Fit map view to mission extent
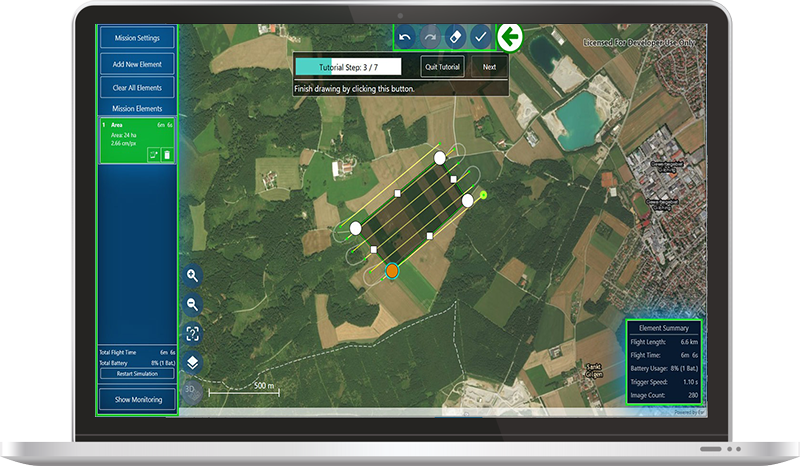Viewport: 800px width, 466px height. [x=192, y=334]
